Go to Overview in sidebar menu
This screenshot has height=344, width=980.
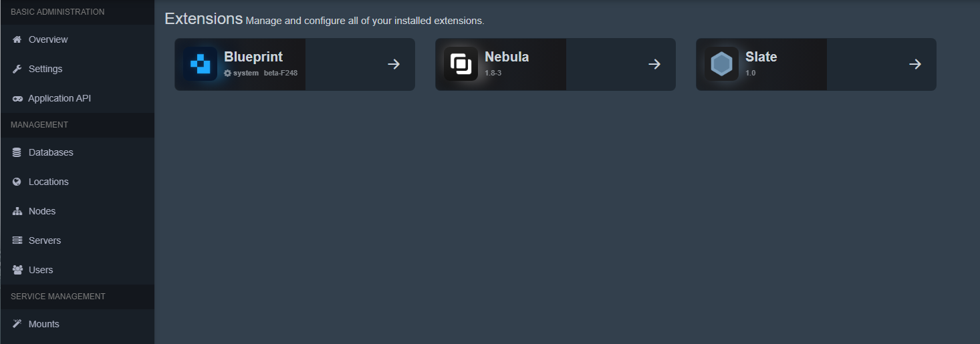pyautogui.click(x=78, y=39)
